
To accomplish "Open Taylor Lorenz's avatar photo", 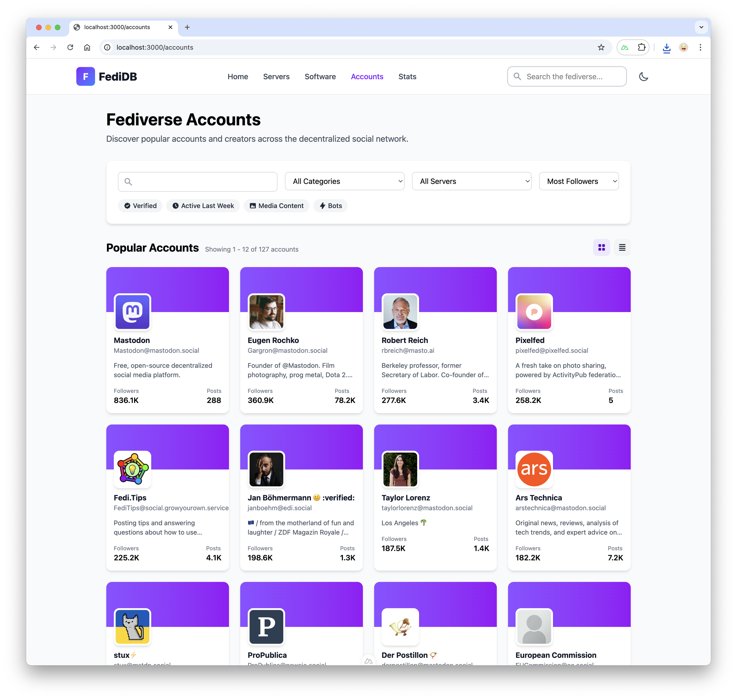I will tap(400, 469).
